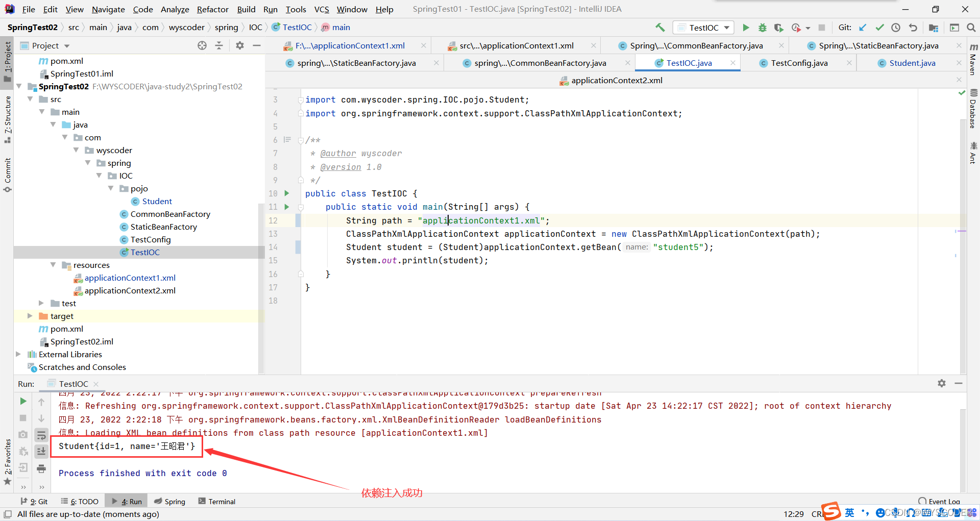
Task: Open Run panel settings gear
Action: click(x=942, y=383)
